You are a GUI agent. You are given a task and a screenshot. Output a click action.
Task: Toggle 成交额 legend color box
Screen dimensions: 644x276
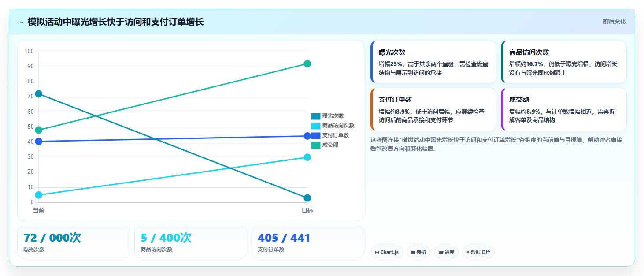point(316,145)
